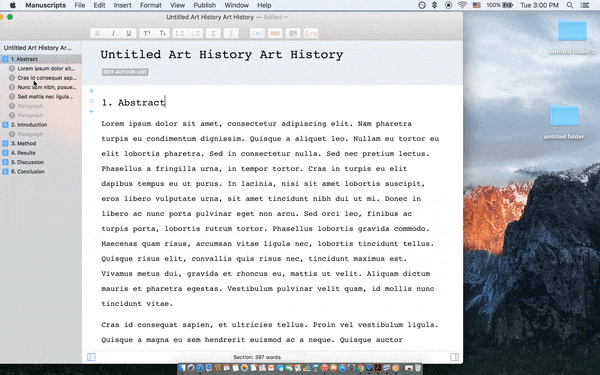Select the 6. Conclusion section in outline
The width and height of the screenshot is (600, 375).
(41, 171)
